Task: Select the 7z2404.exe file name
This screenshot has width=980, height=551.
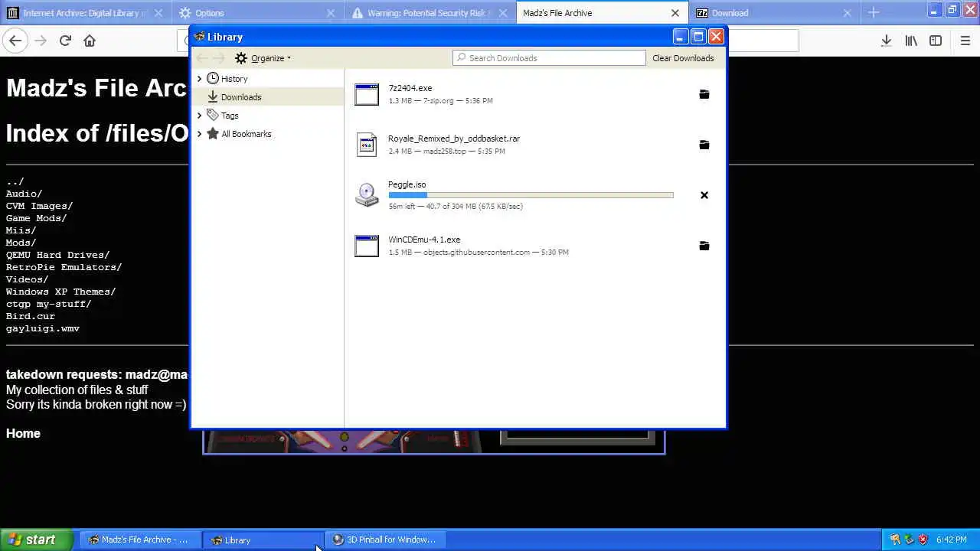Action: [410, 88]
